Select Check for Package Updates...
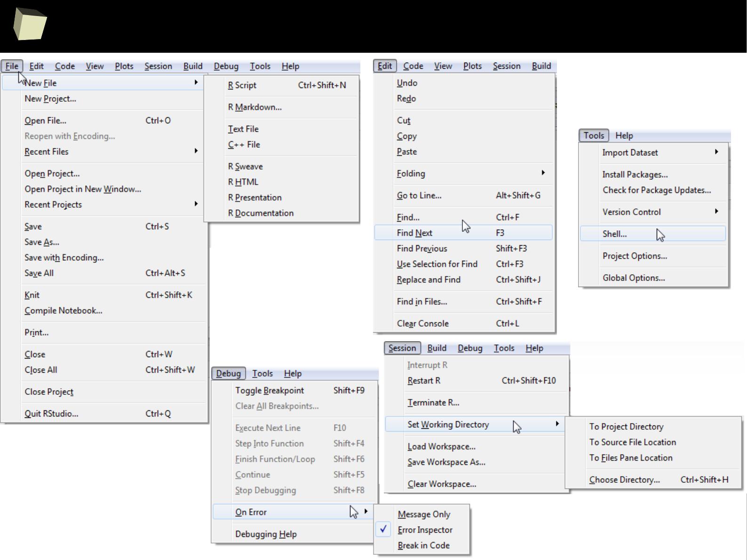 coord(657,190)
